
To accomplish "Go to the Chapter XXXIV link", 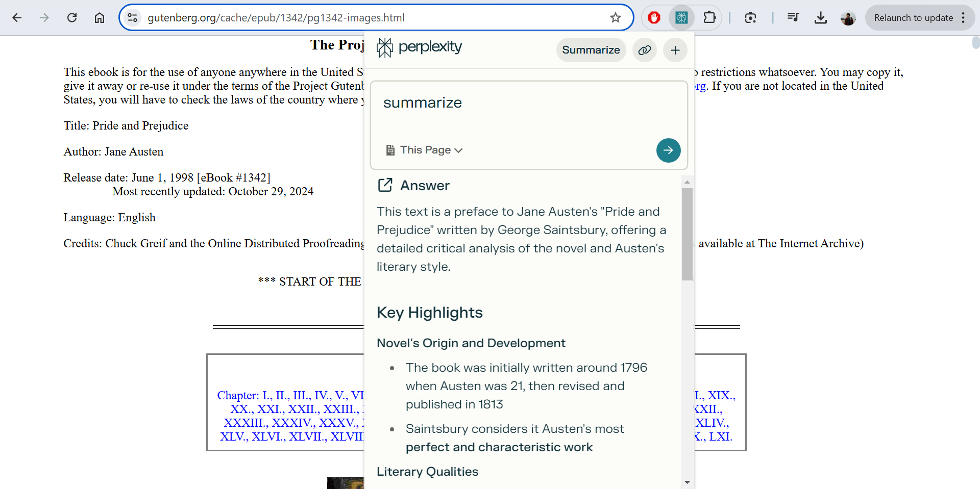I will point(292,423).
